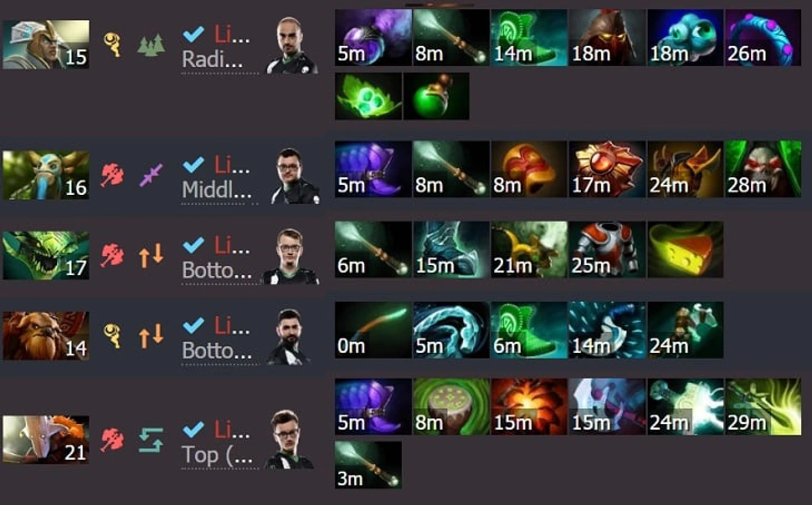Open the Radi... team link
The height and width of the screenshot is (505, 812).
pyautogui.click(x=212, y=58)
